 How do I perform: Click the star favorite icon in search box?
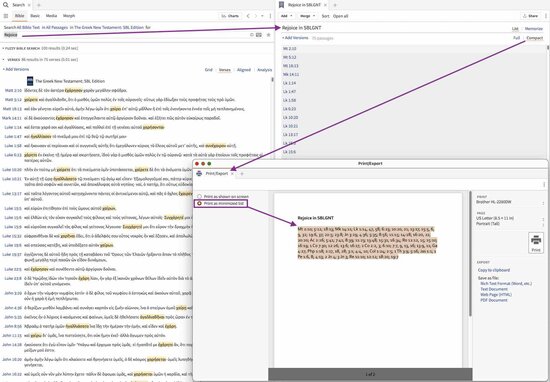(x=268, y=35)
